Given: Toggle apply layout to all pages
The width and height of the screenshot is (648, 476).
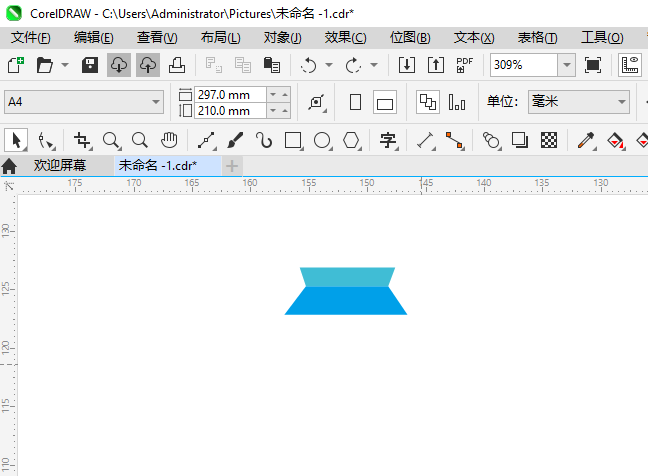Looking at the screenshot, I should click(428, 102).
